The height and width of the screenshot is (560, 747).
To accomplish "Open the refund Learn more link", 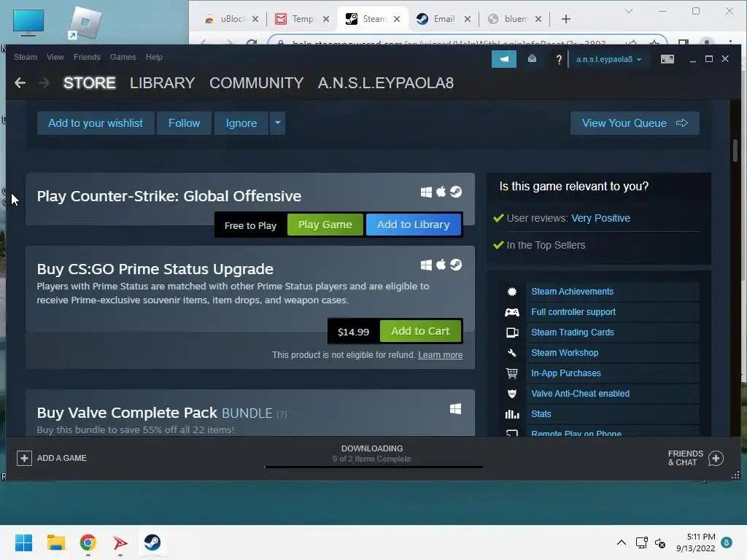I will click(440, 355).
